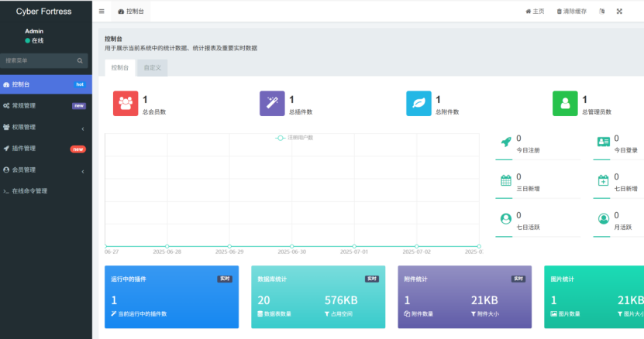Screen dimensions: 644x339
Task: Click the purple 总插件数 magic wand icon
Action: (x=272, y=104)
